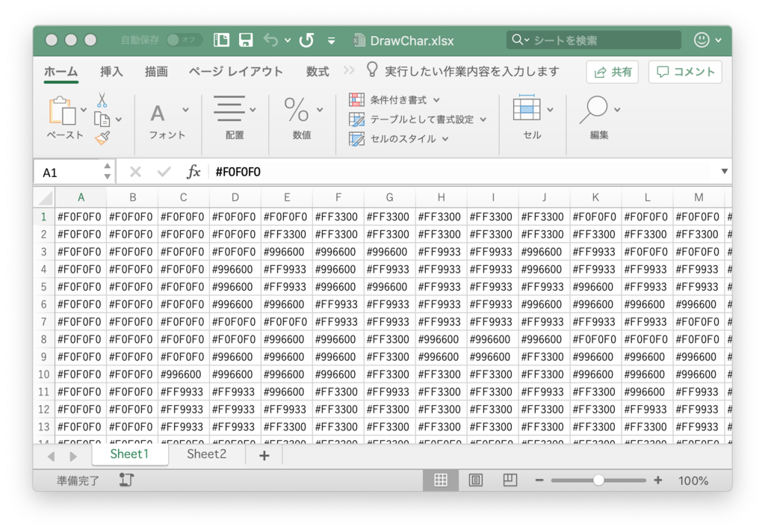
Task: Expand the 数値 dropdown arrow
Action: [320, 110]
